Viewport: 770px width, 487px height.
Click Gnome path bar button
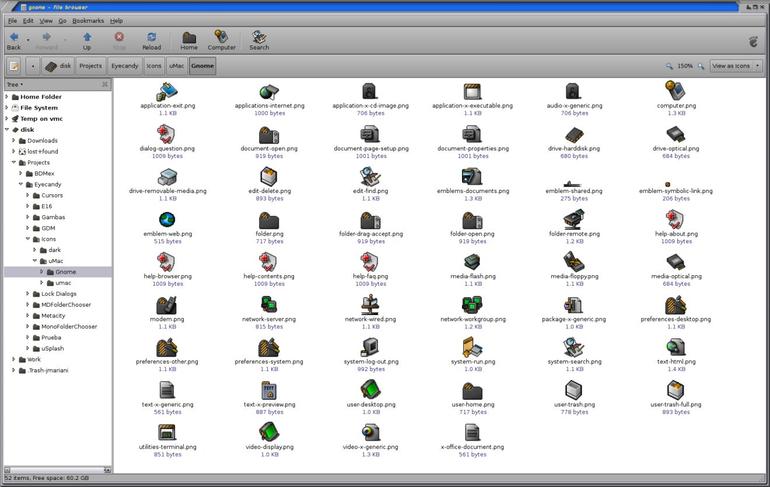[x=202, y=66]
